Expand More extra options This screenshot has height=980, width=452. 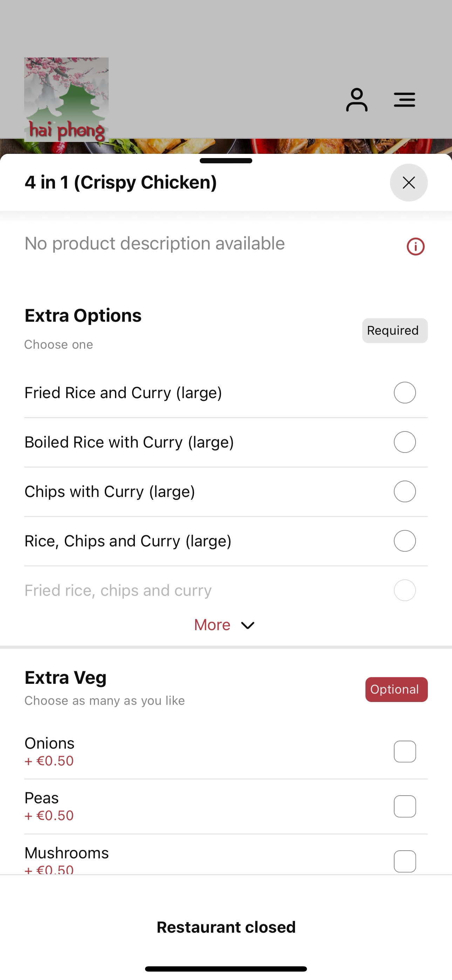pos(225,625)
